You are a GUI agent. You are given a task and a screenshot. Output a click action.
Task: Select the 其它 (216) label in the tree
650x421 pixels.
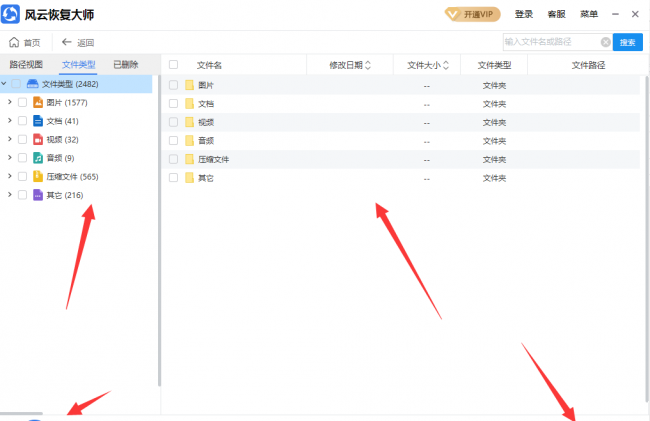[65, 195]
